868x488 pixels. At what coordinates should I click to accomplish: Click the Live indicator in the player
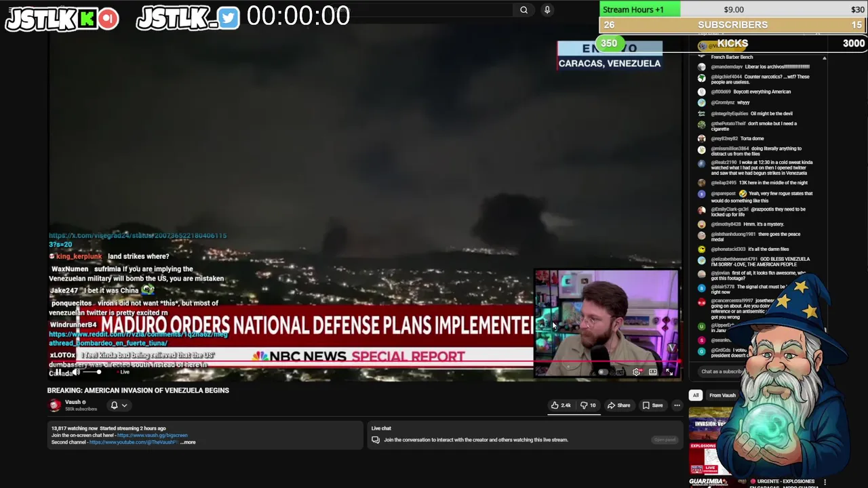(124, 372)
